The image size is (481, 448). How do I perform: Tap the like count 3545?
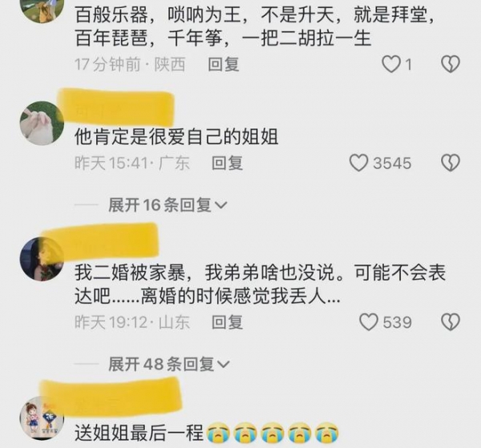[x=392, y=163]
